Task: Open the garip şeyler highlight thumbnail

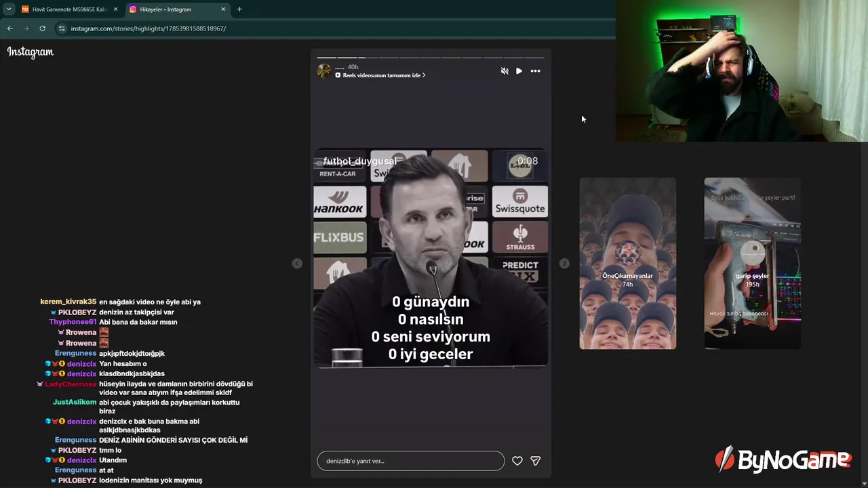Action: point(752,264)
